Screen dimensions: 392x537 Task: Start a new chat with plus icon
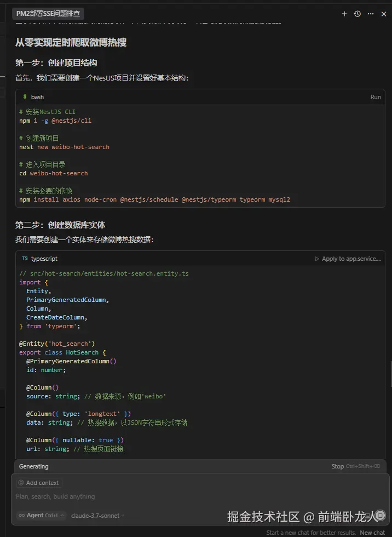[344, 14]
